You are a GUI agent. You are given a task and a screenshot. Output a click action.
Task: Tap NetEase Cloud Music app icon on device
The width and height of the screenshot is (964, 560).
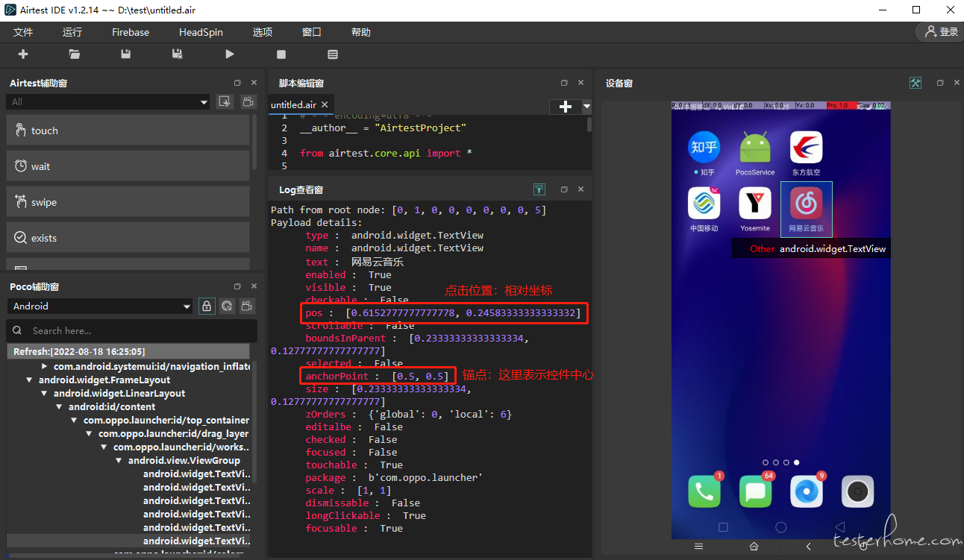pyautogui.click(x=807, y=204)
